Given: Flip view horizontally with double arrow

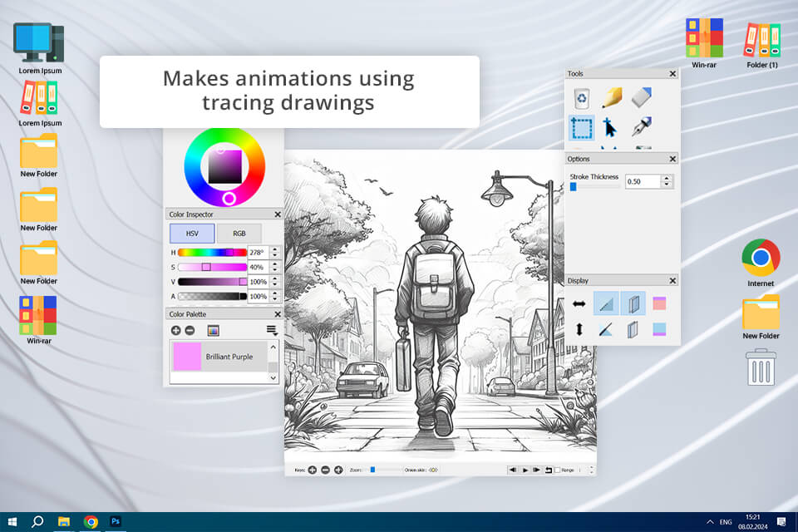Looking at the screenshot, I should point(579,304).
